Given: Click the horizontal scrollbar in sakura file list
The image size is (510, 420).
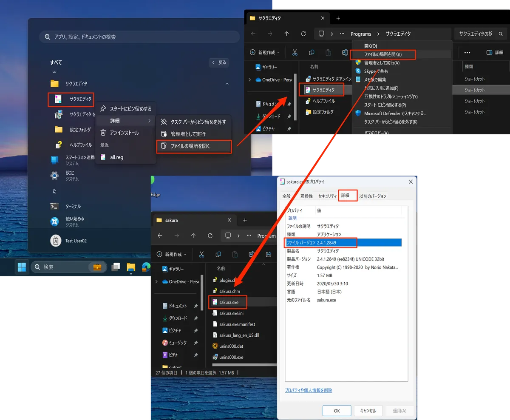Looking at the screenshot, I should tap(244, 364).
